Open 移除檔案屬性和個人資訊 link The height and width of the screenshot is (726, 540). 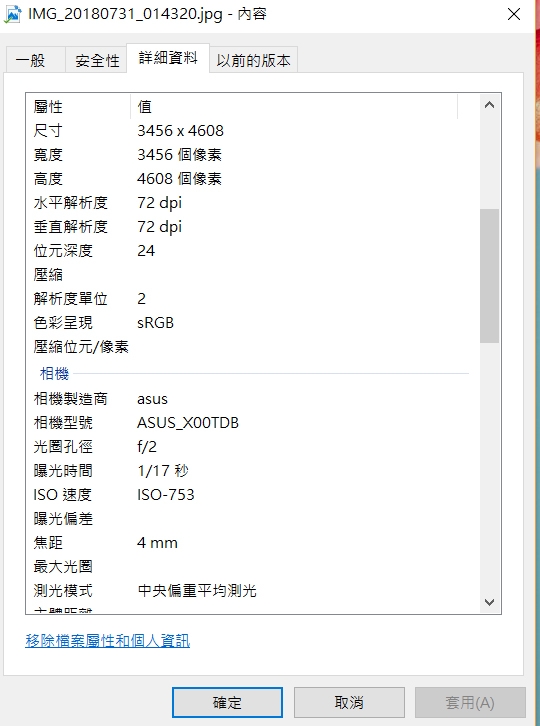point(107,641)
